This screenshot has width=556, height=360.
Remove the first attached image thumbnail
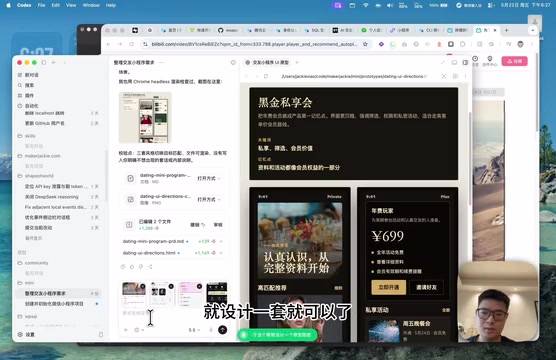tap(143, 286)
